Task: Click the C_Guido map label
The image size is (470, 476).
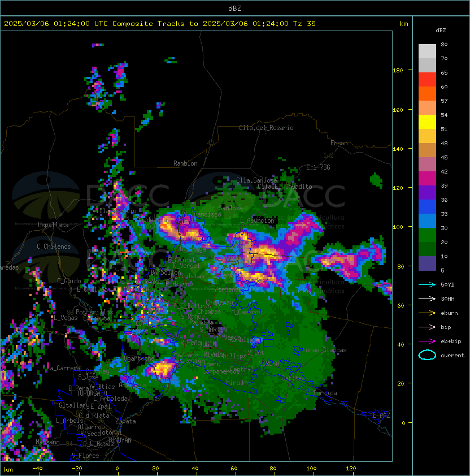Action: (x=69, y=281)
